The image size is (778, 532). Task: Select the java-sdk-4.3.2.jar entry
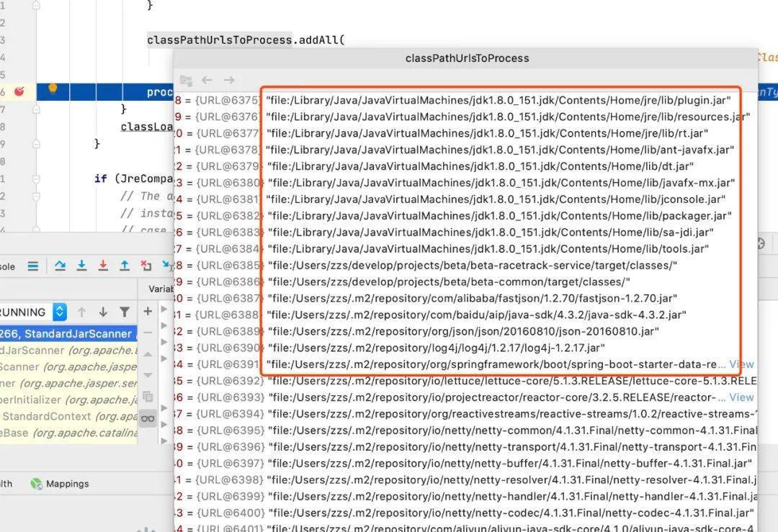465,315
